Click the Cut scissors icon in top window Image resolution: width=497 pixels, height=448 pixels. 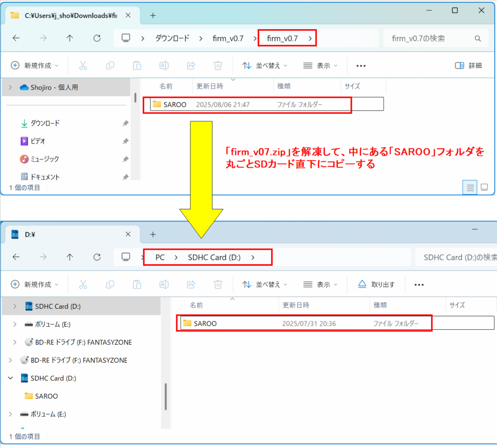coord(83,65)
